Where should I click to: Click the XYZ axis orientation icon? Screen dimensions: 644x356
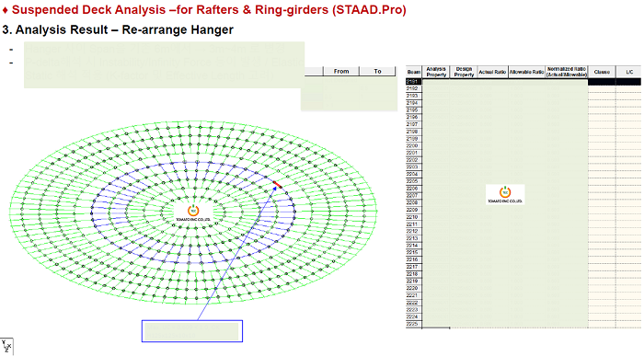tap(6, 347)
